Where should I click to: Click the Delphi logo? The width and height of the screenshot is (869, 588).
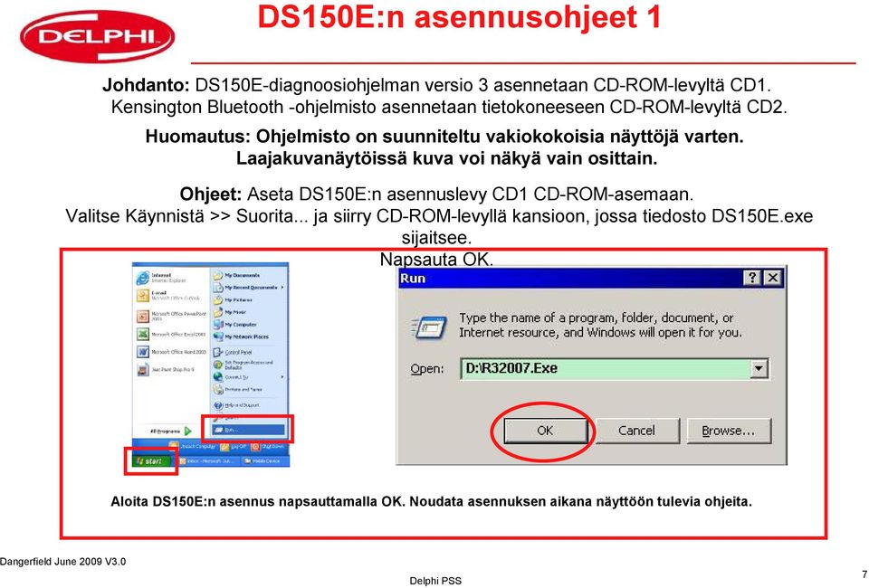click(98, 36)
